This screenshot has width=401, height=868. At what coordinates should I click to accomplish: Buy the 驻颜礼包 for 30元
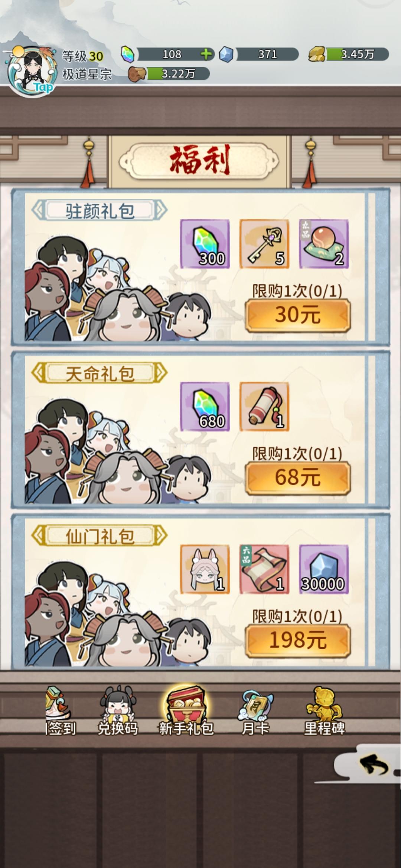[298, 315]
